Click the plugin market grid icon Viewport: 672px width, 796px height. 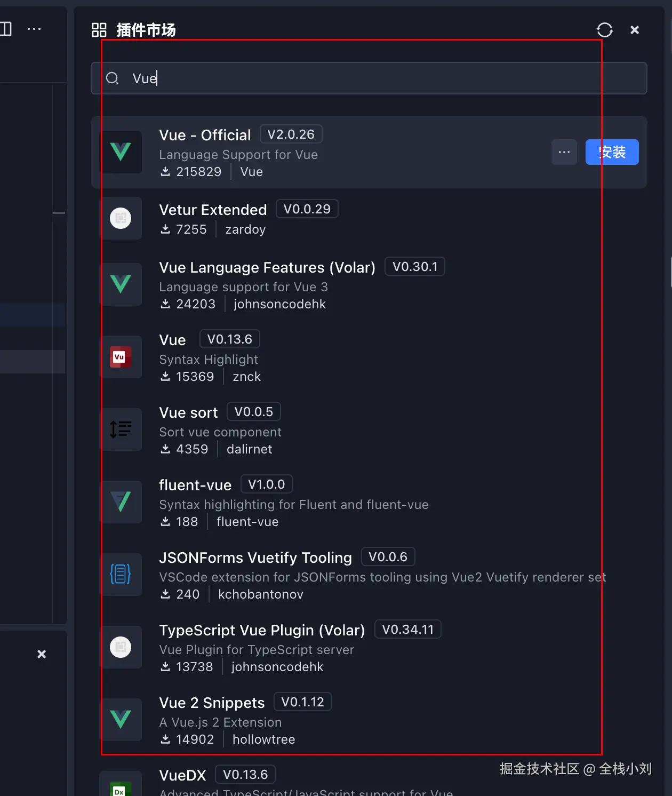tap(99, 30)
